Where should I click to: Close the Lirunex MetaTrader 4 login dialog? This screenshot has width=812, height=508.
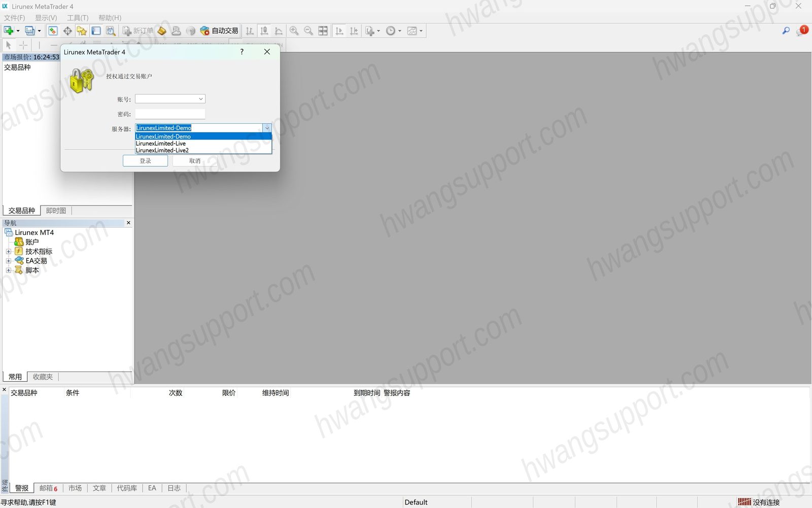pyautogui.click(x=267, y=52)
